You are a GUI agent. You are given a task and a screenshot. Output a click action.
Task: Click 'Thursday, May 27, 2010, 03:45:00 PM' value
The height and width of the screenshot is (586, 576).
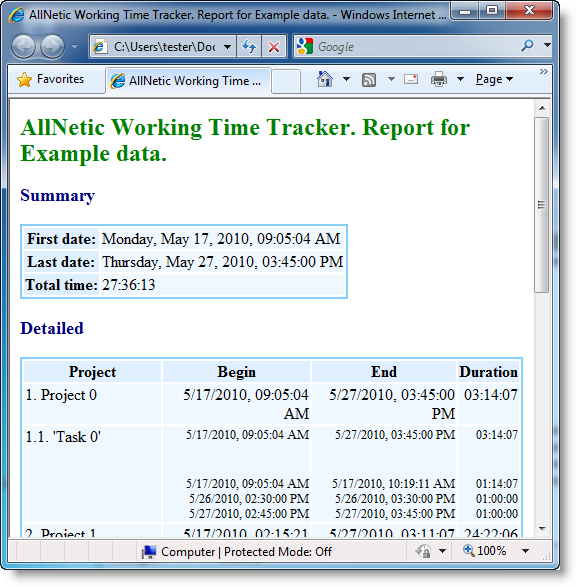(222, 262)
